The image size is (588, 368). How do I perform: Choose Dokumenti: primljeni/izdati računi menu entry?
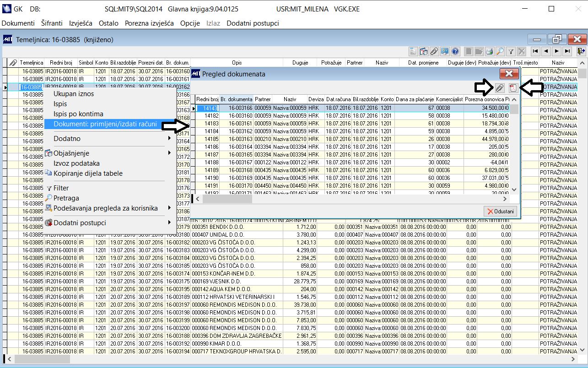tap(110, 124)
